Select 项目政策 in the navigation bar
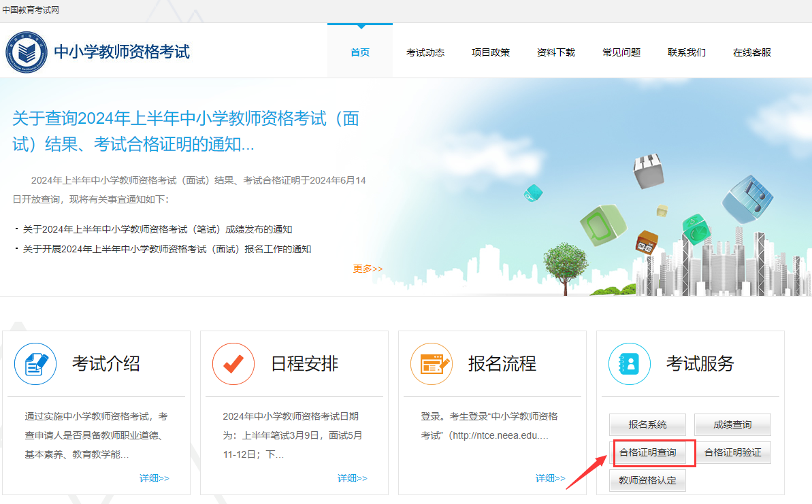The width and height of the screenshot is (812, 504). click(x=491, y=52)
